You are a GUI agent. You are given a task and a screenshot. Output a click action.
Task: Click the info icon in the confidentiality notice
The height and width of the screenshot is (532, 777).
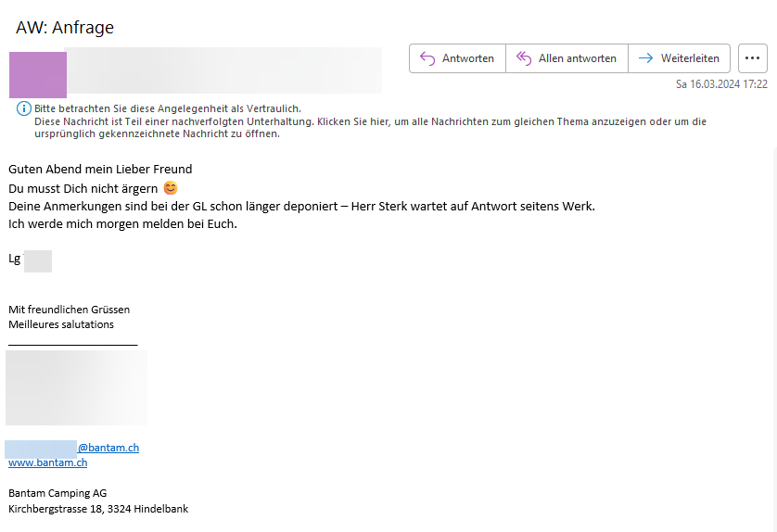click(x=24, y=109)
